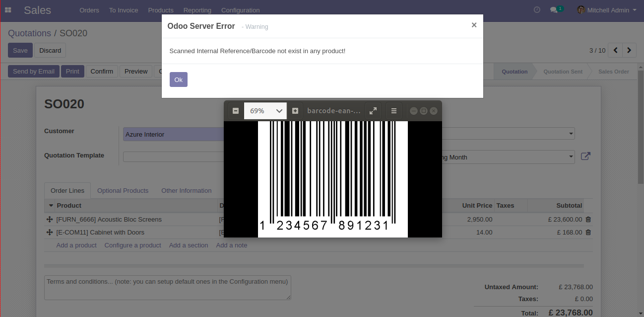The image size is (644, 317).
Task: Switch to the Order Lines tab
Action: point(67,190)
